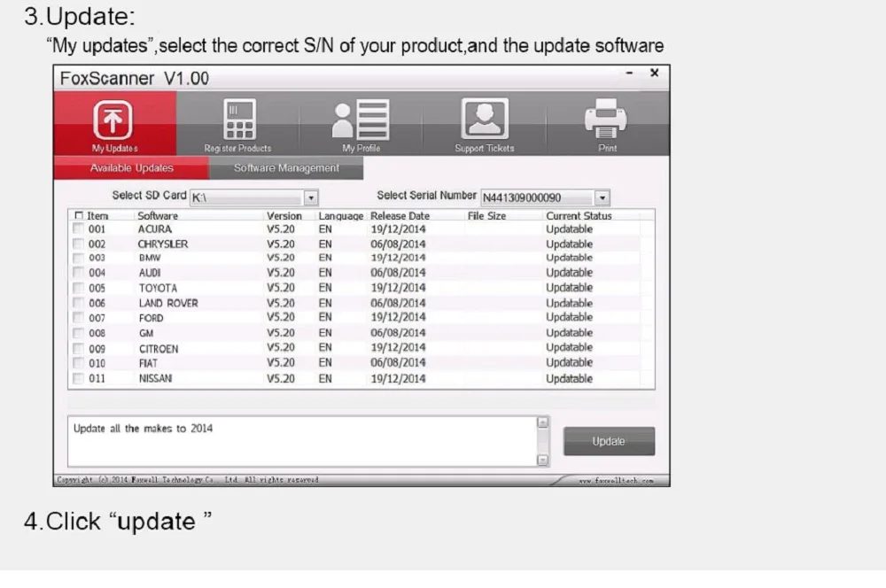Check the 010 FIAT checkbox
The width and height of the screenshot is (886, 588).
78,363
